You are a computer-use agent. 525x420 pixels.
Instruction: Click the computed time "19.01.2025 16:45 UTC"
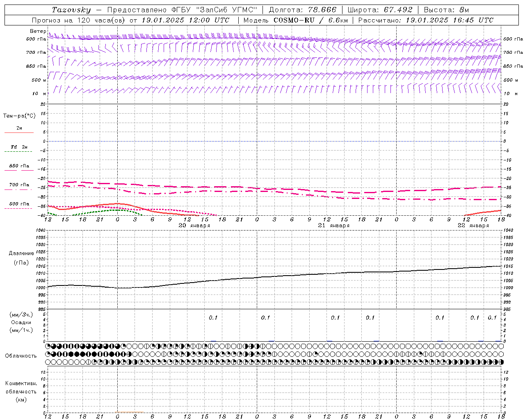pos(450,20)
